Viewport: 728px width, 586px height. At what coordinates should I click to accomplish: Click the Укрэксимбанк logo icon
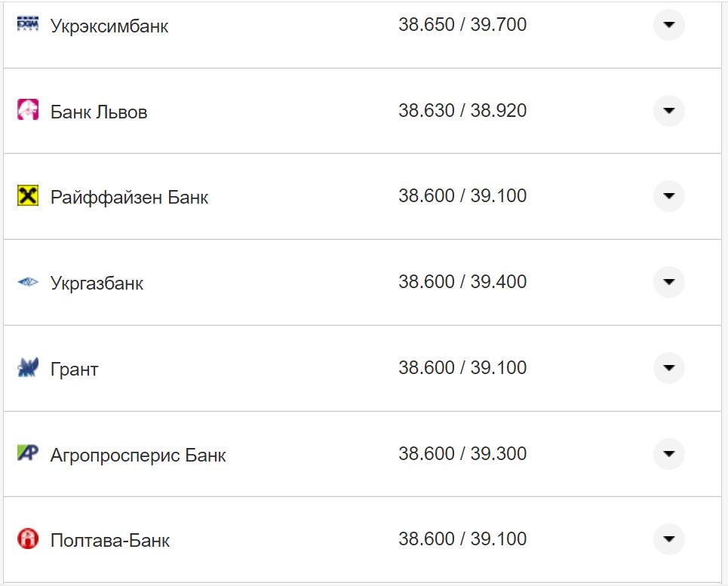[27, 24]
